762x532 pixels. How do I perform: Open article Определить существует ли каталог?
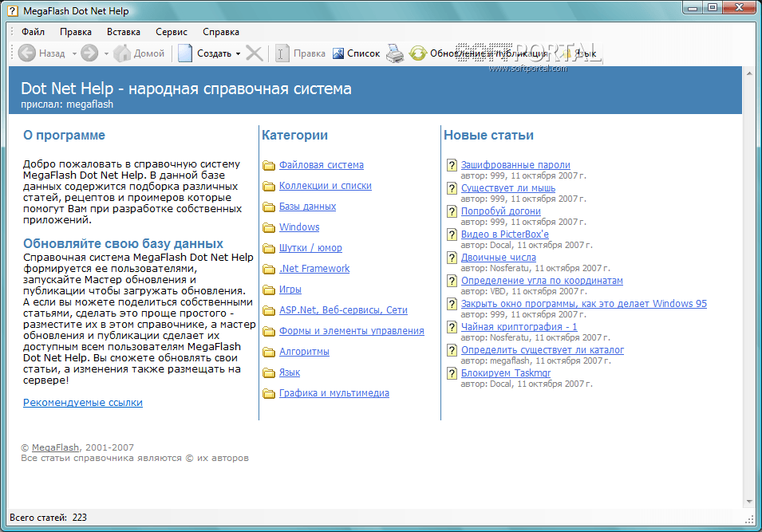pyautogui.click(x=543, y=350)
